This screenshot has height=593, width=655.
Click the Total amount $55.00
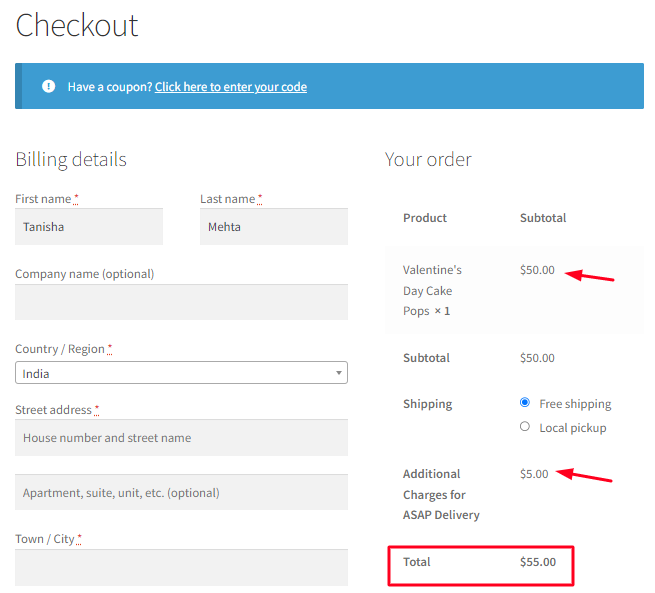coord(538,562)
